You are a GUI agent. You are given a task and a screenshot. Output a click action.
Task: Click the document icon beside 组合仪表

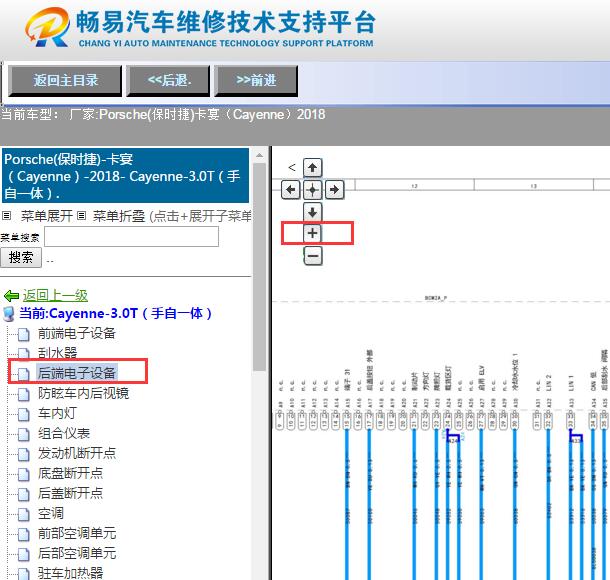click(23, 434)
